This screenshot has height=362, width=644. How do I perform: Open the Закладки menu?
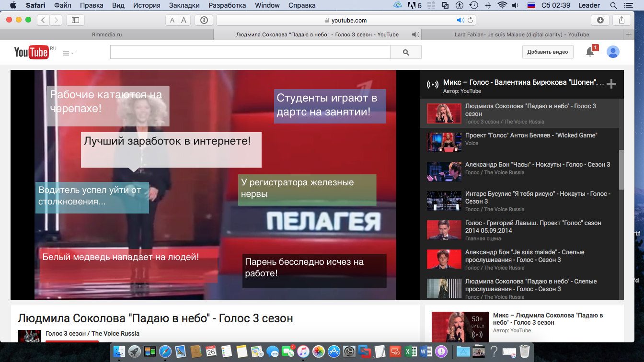185,5
